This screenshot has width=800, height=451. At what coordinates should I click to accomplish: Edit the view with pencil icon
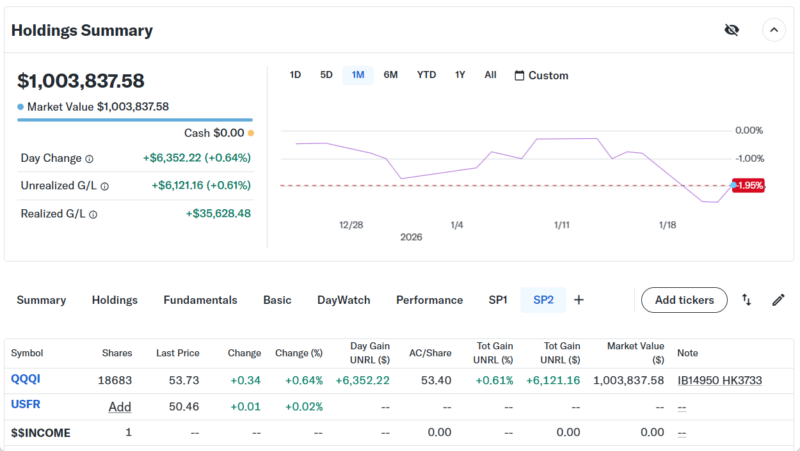(x=778, y=300)
